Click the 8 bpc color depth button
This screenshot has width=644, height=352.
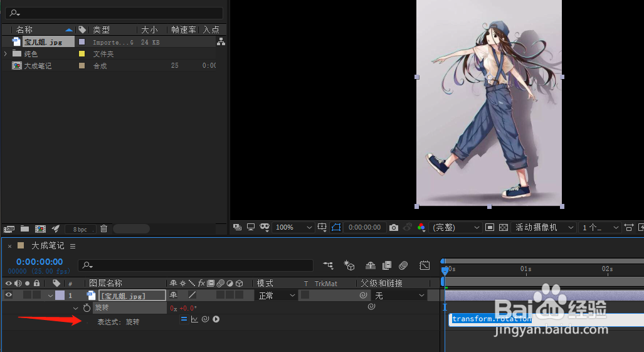(80, 229)
